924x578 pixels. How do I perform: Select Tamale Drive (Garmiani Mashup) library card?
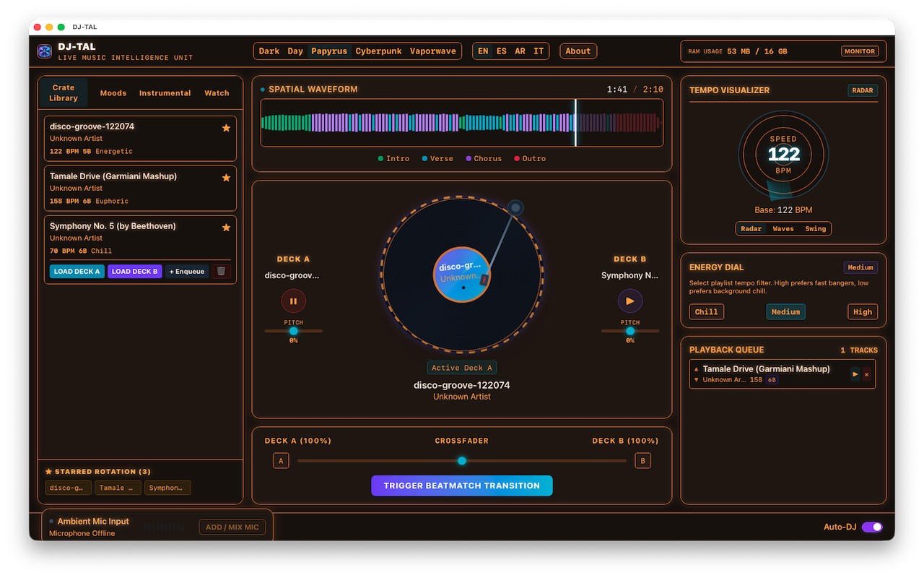[140, 188]
